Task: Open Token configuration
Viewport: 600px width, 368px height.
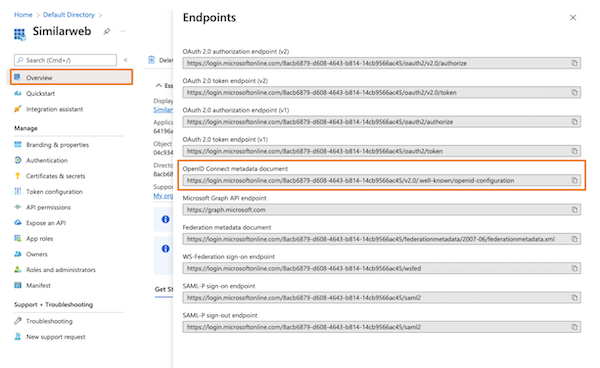Action: coord(54,192)
